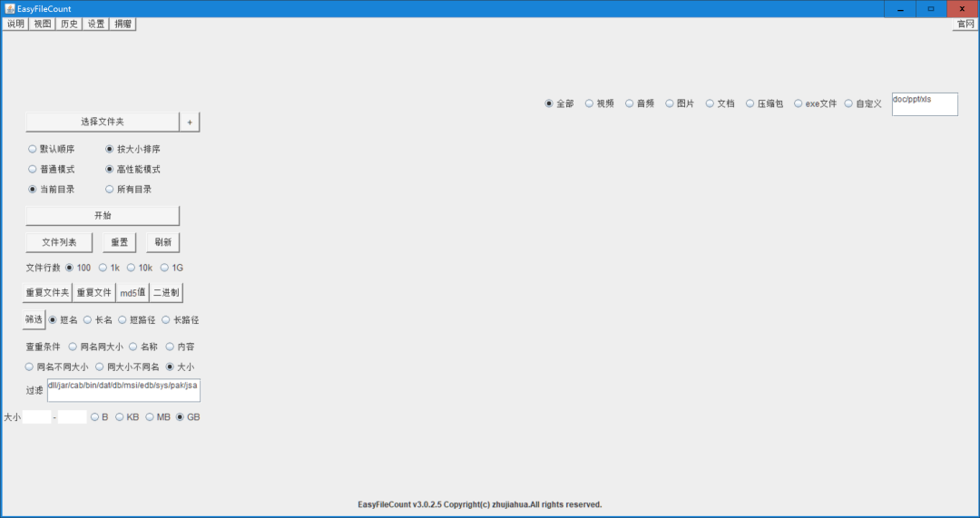Open the 文件列表 button

click(59, 242)
